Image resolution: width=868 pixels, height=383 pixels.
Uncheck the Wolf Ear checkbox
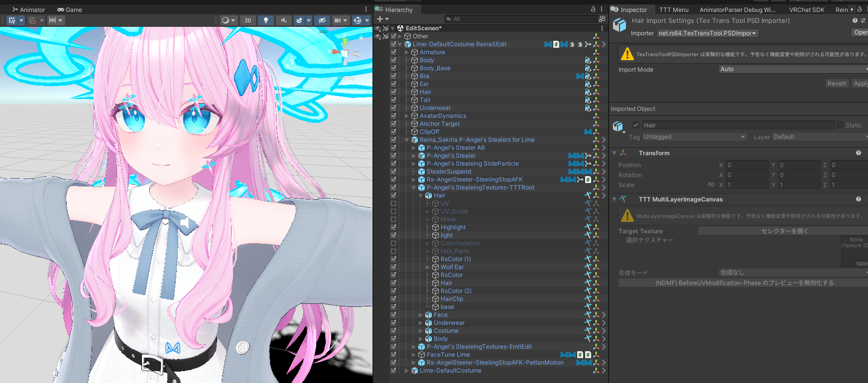393,267
